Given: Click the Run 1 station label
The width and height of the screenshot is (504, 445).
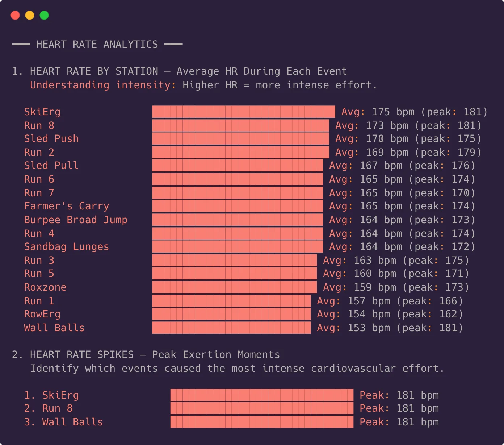Looking at the screenshot, I should 39,301.
